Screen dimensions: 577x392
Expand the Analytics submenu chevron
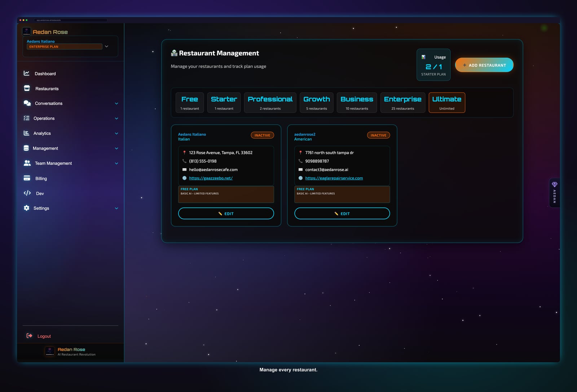coord(116,133)
